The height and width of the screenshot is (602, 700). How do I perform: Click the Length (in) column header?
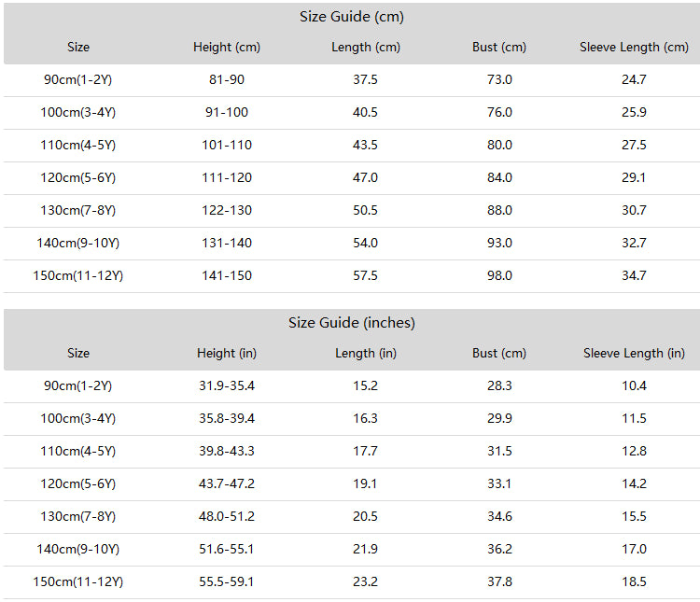pos(366,353)
